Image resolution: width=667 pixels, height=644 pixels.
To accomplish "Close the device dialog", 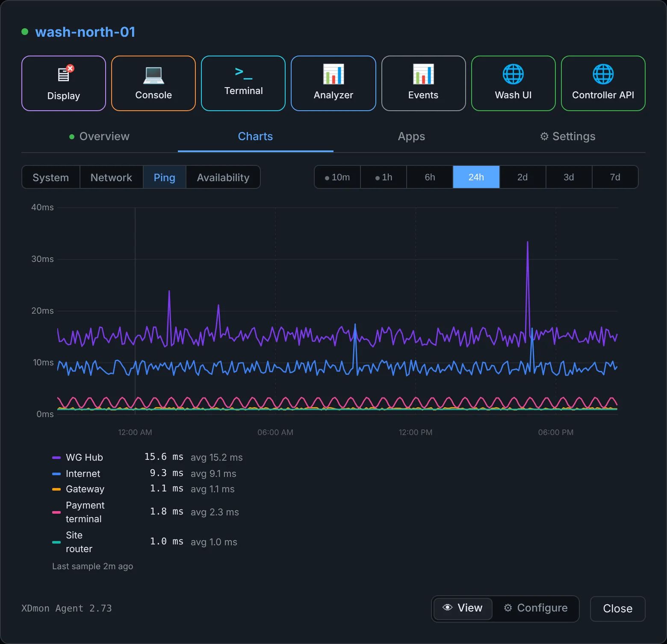I will tap(617, 609).
